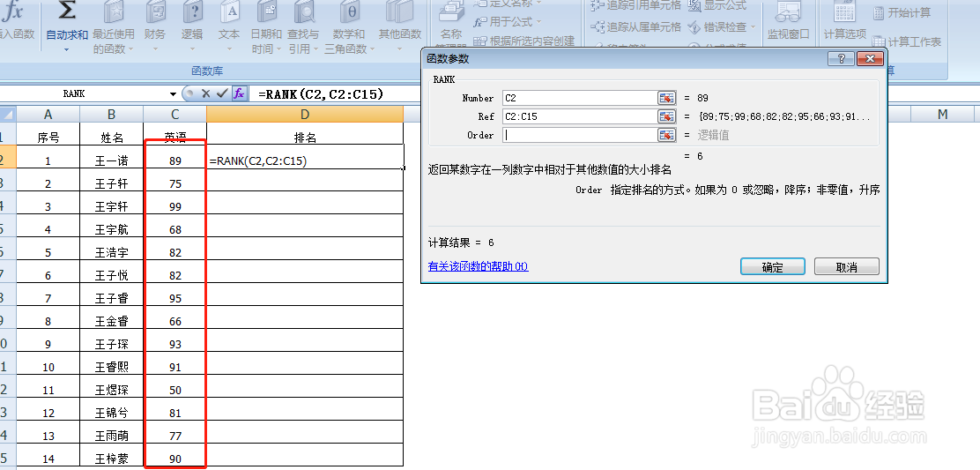Image resolution: width=980 pixels, height=470 pixels.
Task: Open Calculation Options (计算选项)
Action: pos(845,21)
